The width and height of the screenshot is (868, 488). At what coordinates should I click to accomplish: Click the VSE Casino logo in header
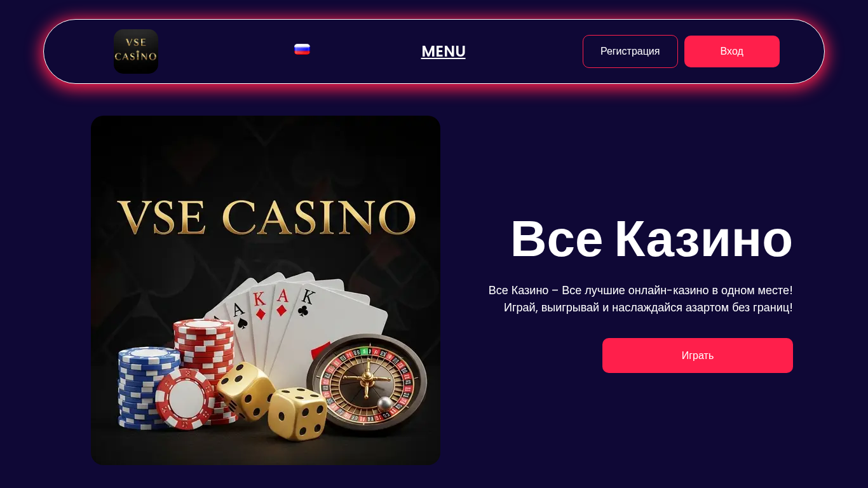click(136, 51)
